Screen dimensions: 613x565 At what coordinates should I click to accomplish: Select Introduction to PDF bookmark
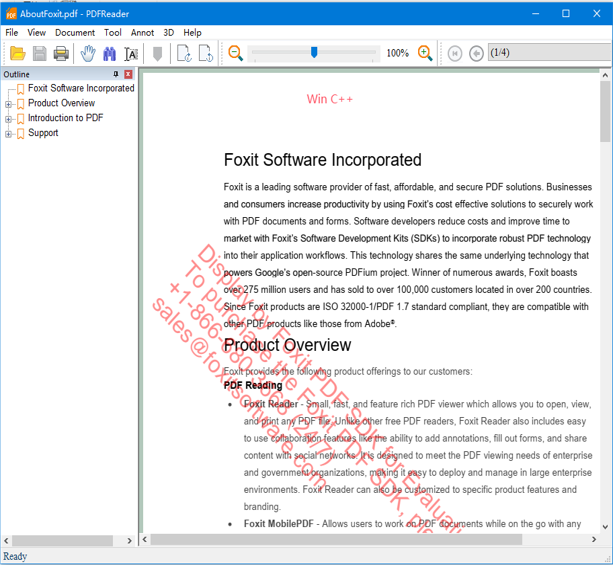pos(66,118)
